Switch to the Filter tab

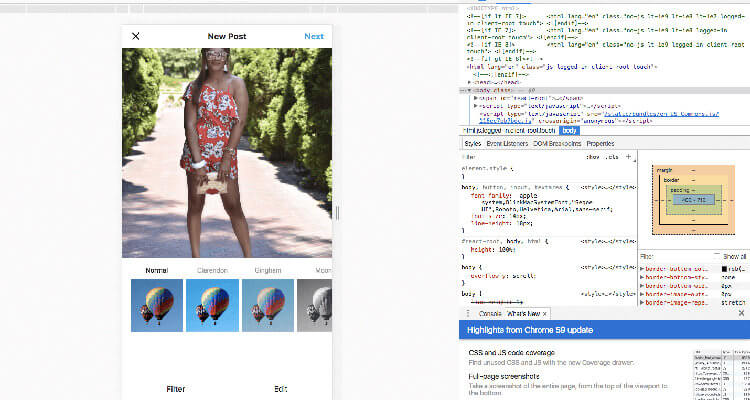[176, 389]
